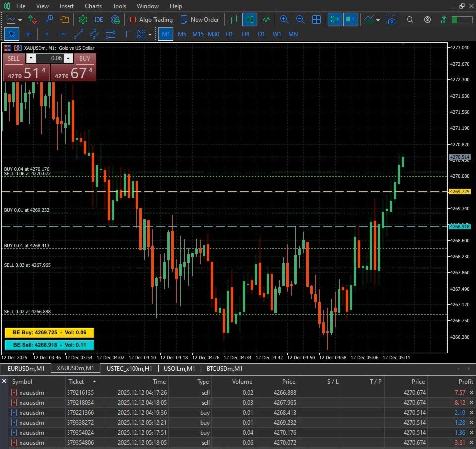Screen dimensions: 476x449
Task: Draw a trendline
Action: pyautogui.click(x=78, y=34)
